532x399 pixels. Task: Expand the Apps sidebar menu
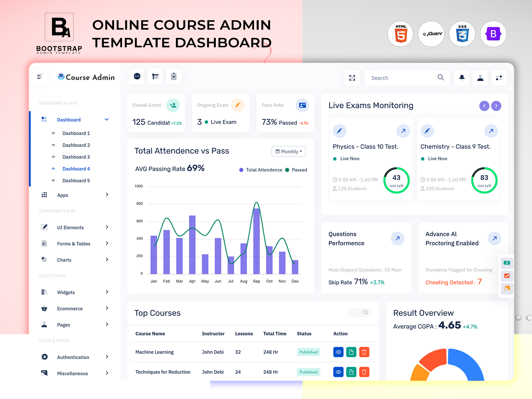coord(75,195)
